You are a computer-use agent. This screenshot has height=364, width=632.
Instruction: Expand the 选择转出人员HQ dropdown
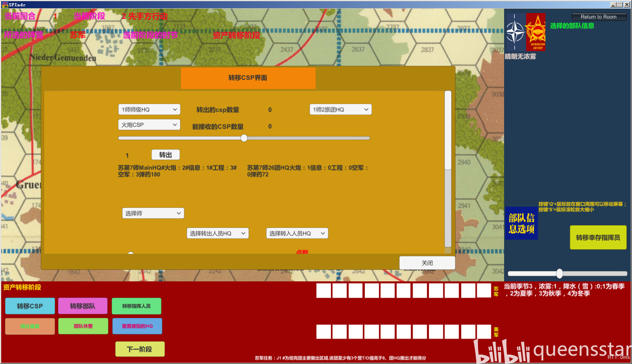(217, 234)
